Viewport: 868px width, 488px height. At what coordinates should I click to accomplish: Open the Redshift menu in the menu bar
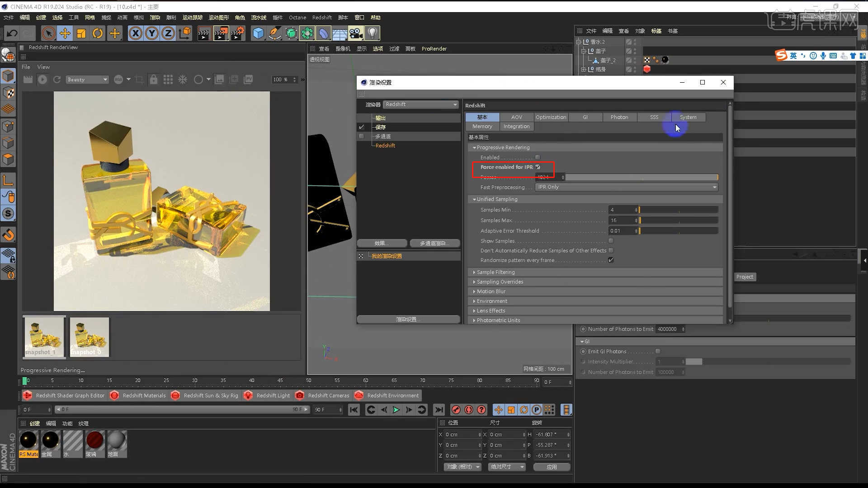(x=322, y=18)
